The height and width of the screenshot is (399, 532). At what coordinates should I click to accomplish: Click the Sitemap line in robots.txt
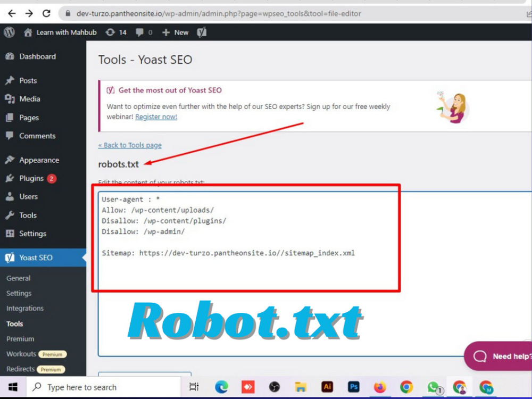(x=228, y=253)
